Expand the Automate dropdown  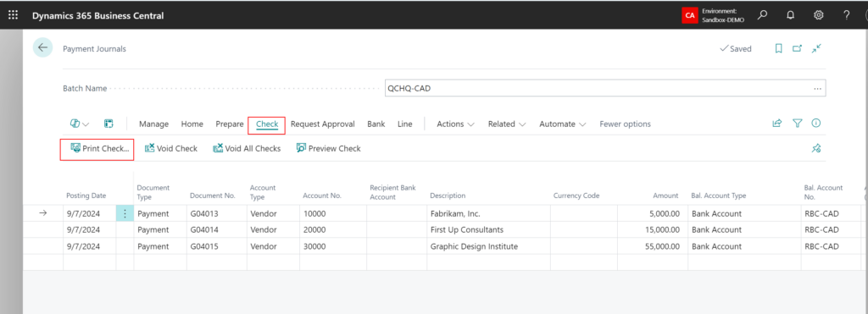(563, 124)
